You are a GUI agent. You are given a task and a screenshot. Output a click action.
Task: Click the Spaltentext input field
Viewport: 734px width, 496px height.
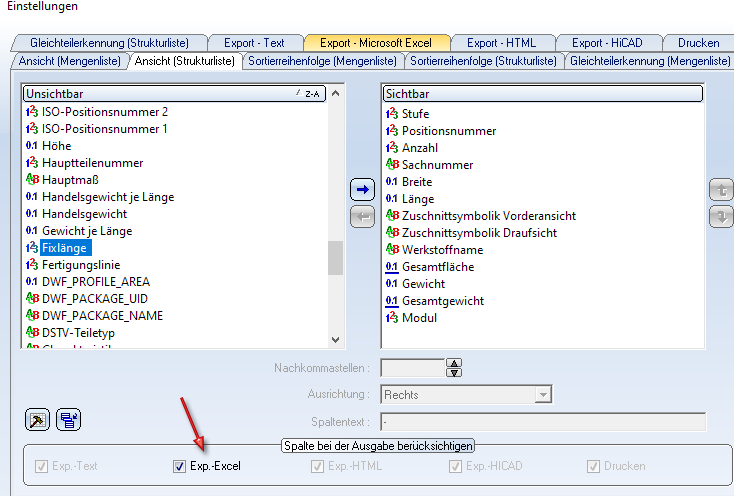(543, 422)
